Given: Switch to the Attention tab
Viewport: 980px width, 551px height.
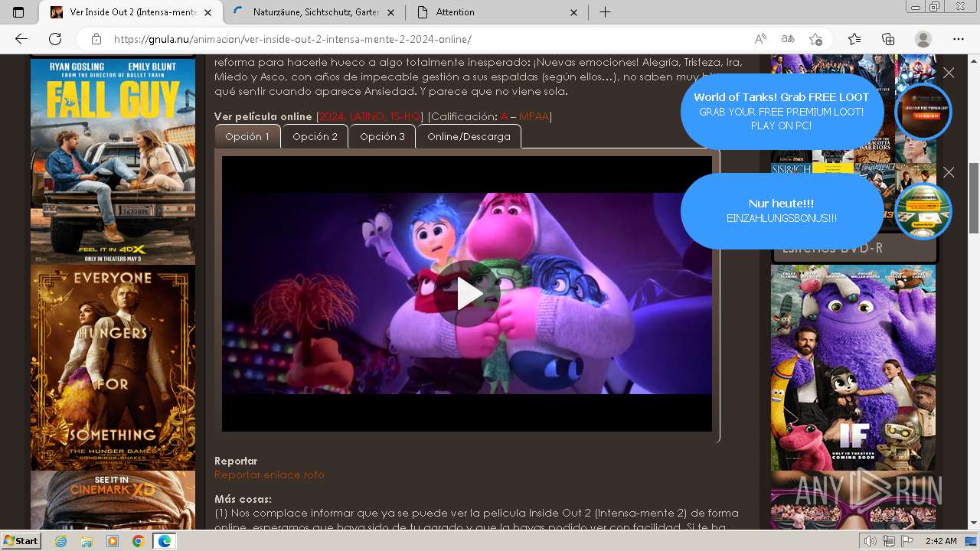Looking at the screenshot, I should tap(498, 12).
